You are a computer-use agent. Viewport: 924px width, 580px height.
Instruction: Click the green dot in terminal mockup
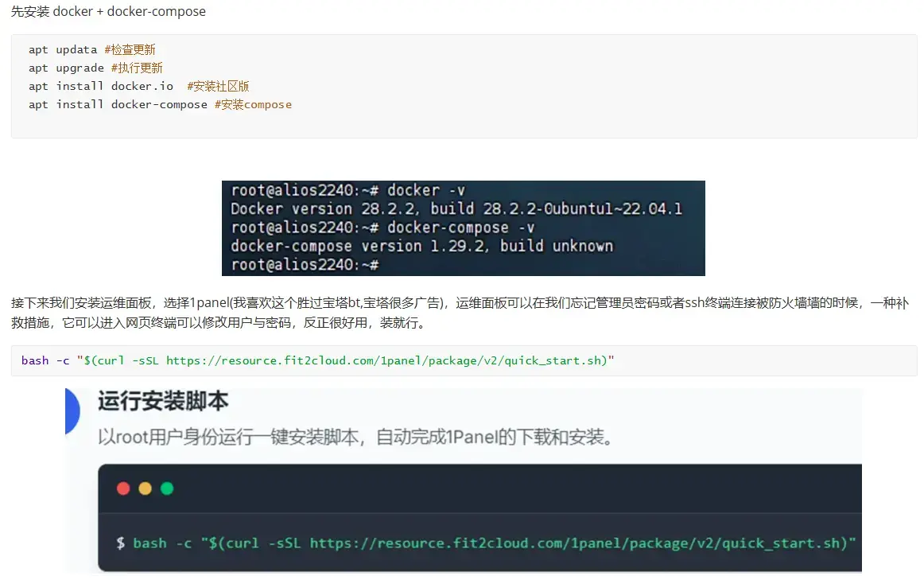(167, 489)
